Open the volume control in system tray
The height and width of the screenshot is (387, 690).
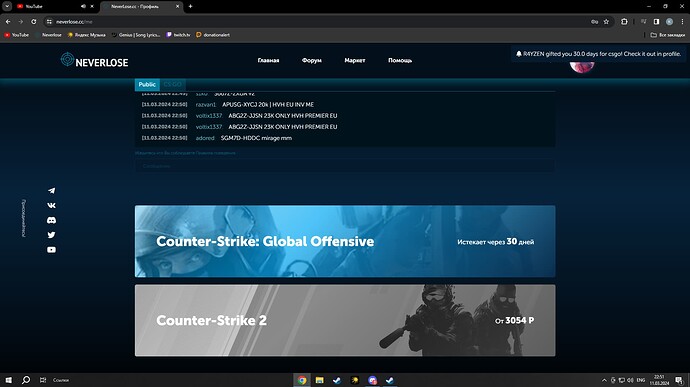point(630,380)
